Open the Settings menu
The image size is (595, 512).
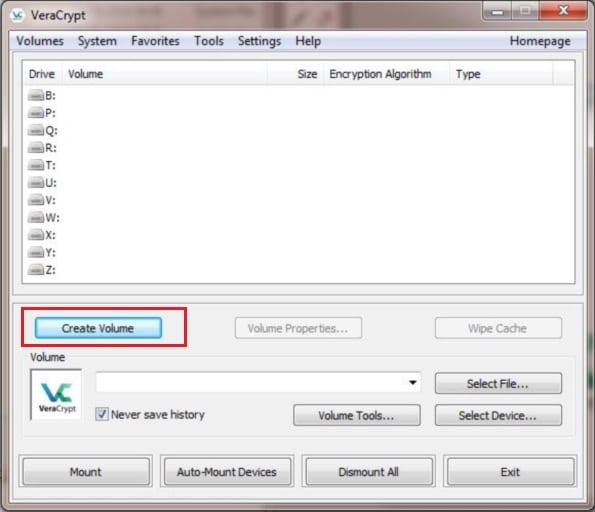(259, 41)
